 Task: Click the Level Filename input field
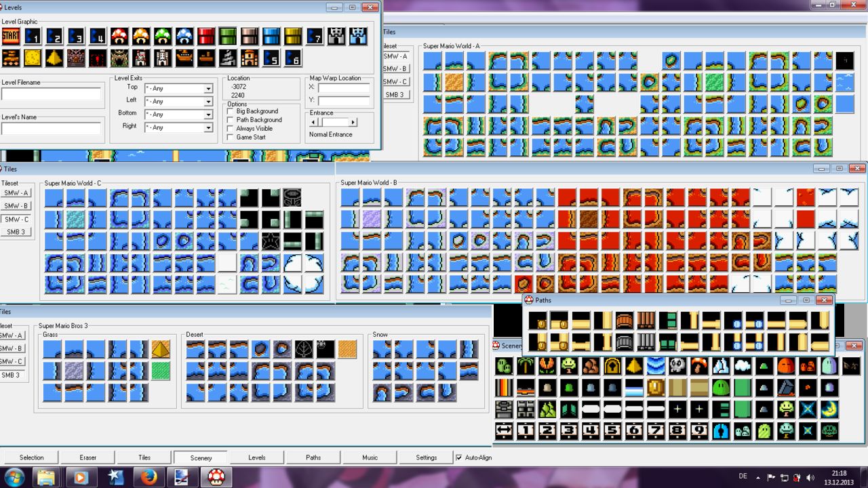click(52, 94)
